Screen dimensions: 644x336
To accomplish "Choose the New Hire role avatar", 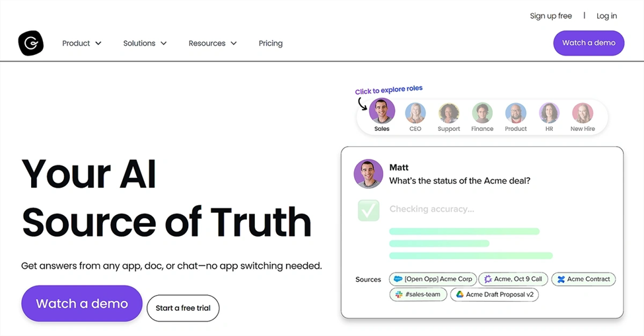I will tap(583, 113).
